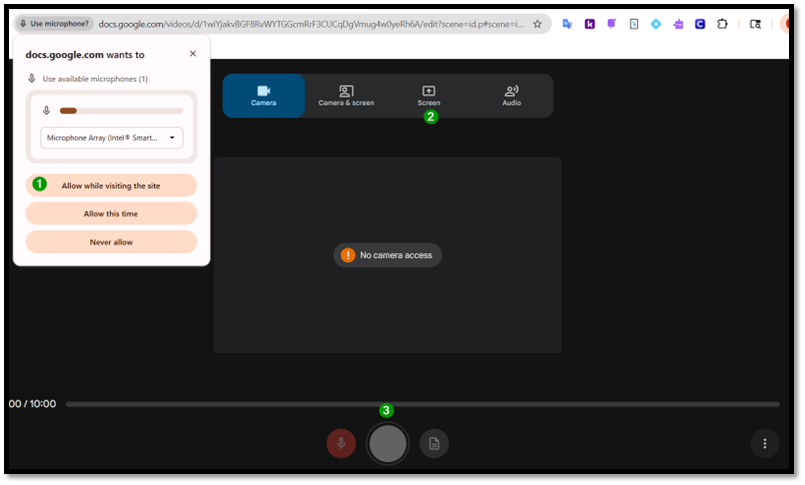Click the purple K extension icon
The height and width of the screenshot is (485, 805).
(590, 24)
